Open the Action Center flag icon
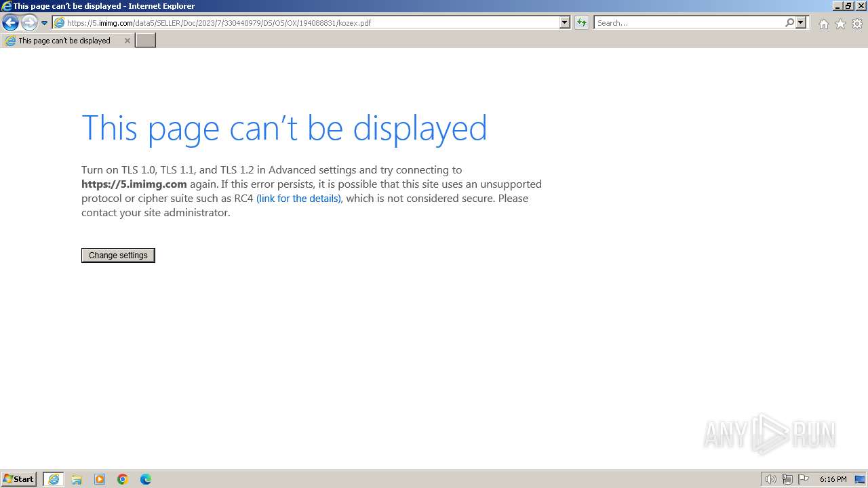This screenshot has height=488, width=868. [804, 479]
